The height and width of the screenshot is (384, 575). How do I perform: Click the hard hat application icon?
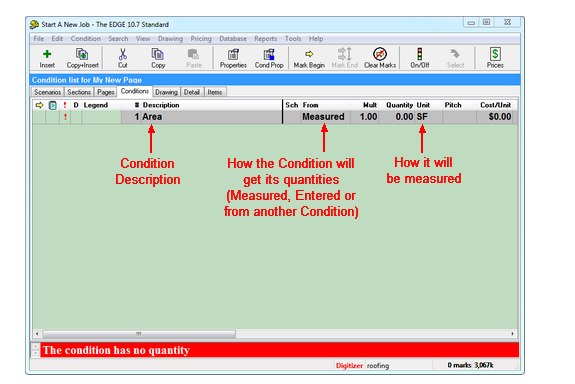pos(34,25)
